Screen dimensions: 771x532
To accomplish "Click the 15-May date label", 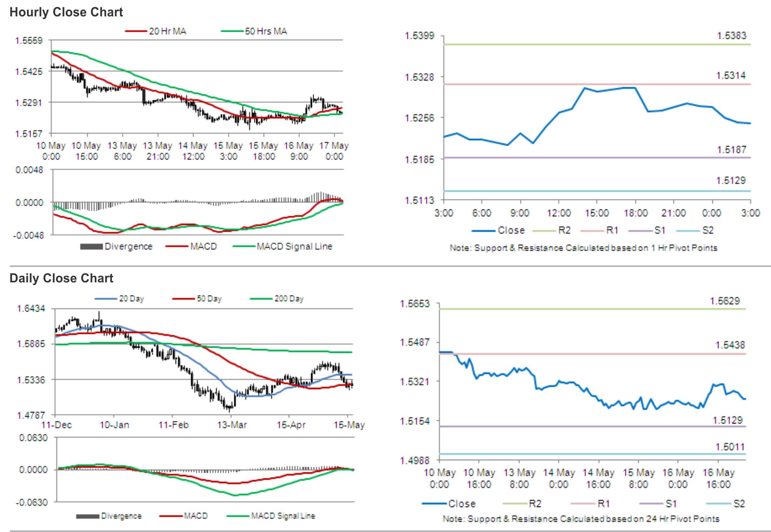I will (x=349, y=425).
